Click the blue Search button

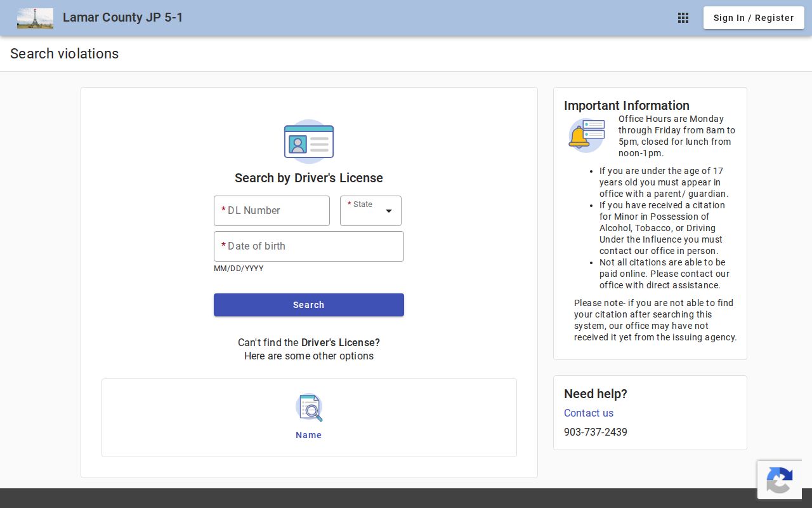[x=309, y=305]
